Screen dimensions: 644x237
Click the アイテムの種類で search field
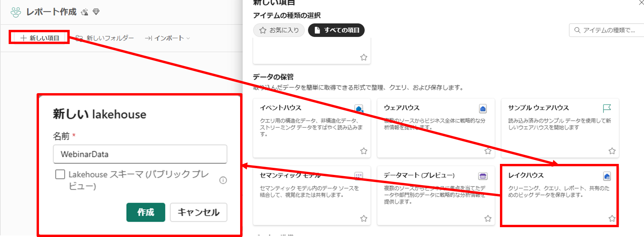607,30
